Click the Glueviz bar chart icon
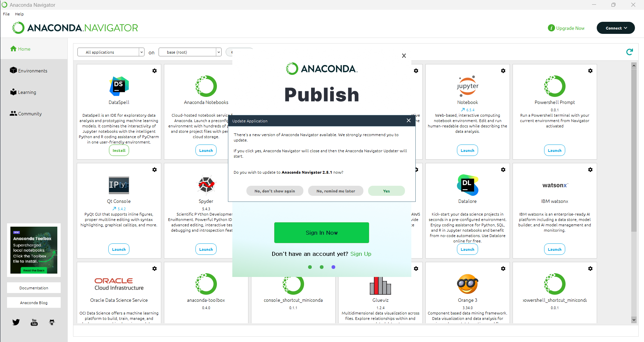The height and width of the screenshot is (342, 644). (x=380, y=286)
